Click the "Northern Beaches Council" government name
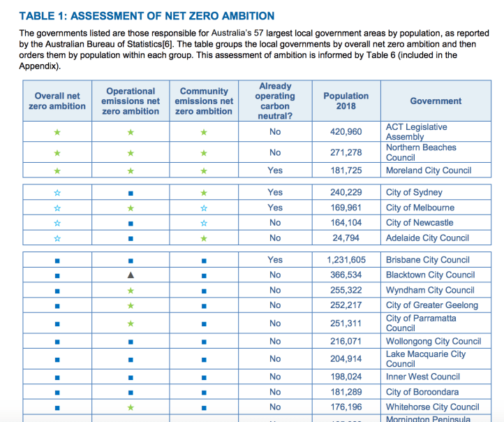The image size is (504, 422). [x=421, y=152]
